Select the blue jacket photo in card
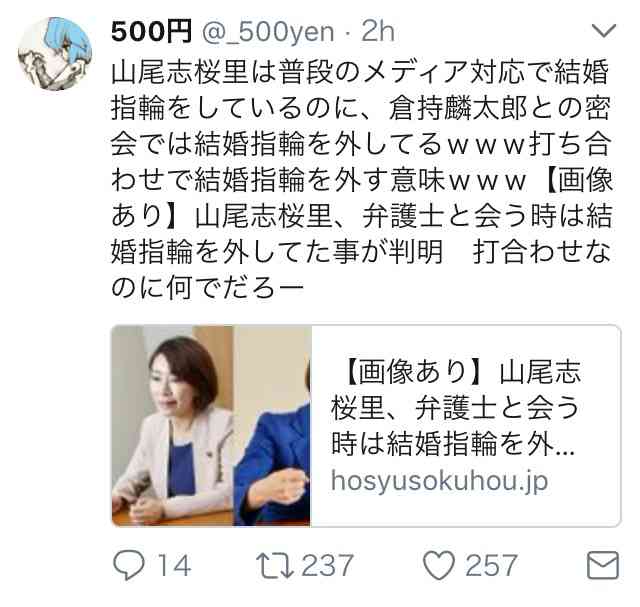Image resolution: width=640 pixels, height=607 pixels. (272, 425)
